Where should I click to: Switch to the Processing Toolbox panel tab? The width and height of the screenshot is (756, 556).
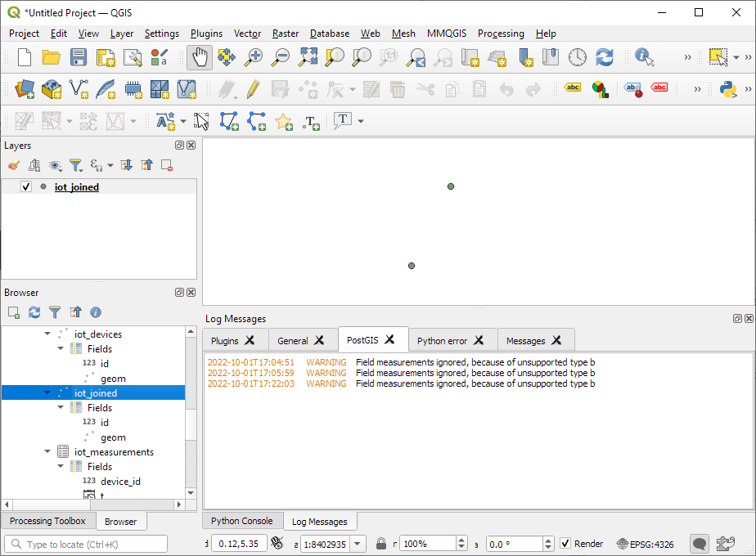[x=47, y=521]
